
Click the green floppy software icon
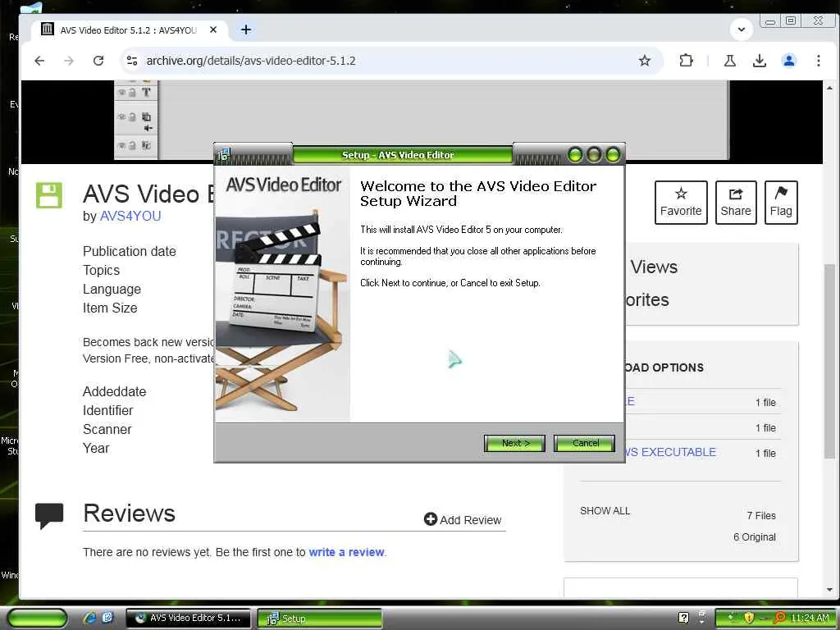(x=48, y=195)
